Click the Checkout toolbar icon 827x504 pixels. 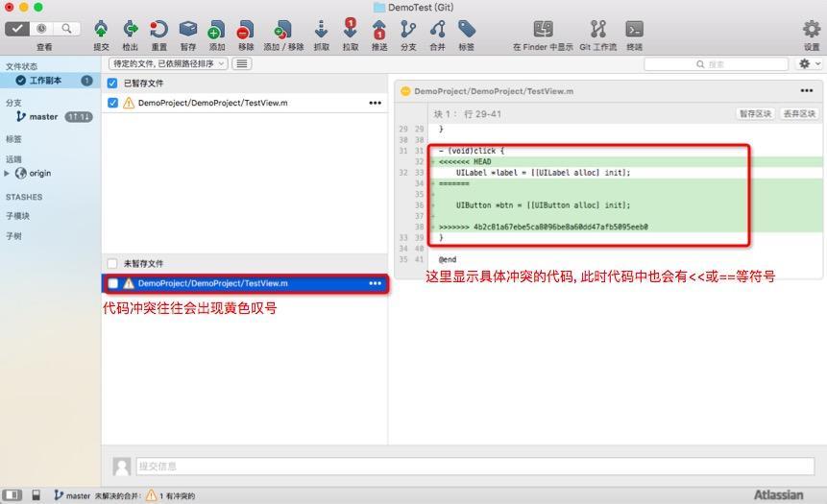pyautogui.click(x=130, y=29)
